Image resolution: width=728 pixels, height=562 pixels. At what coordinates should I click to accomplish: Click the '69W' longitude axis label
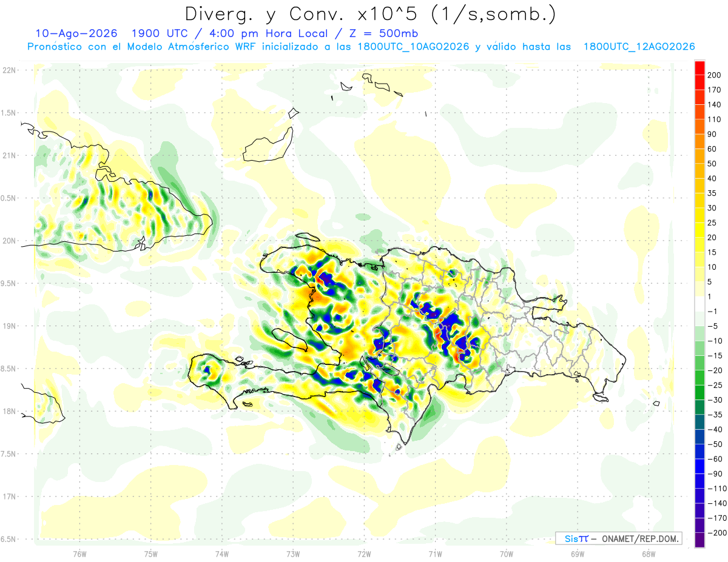pos(577,555)
